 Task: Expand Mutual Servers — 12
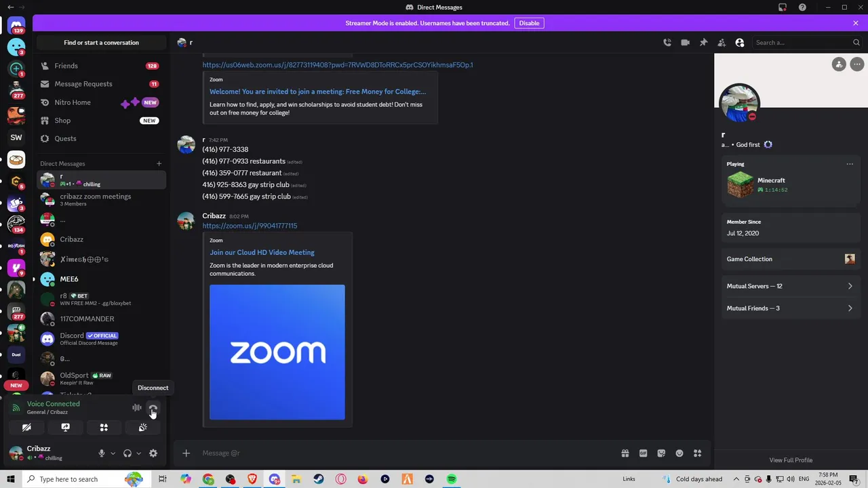click(790, 286)
